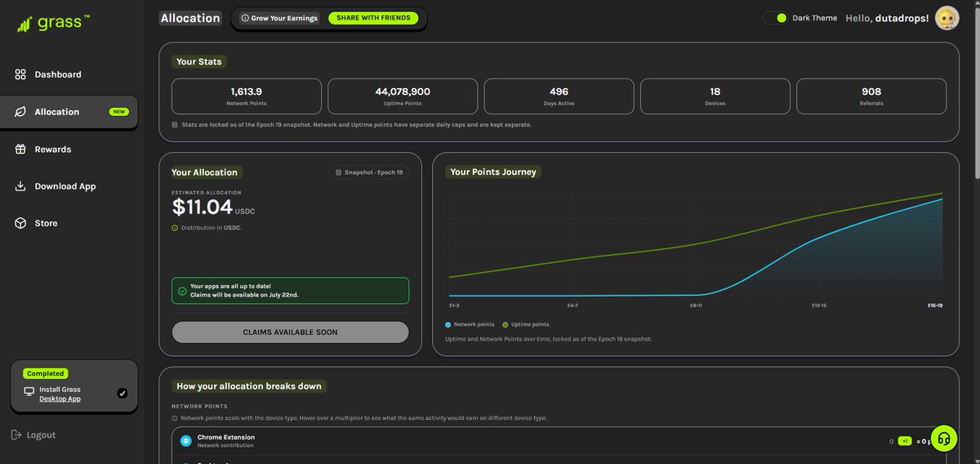The height and width of the screenshot is (464, 980).
Task: Open the Desktop App link
Action: [x=60, y=399]
